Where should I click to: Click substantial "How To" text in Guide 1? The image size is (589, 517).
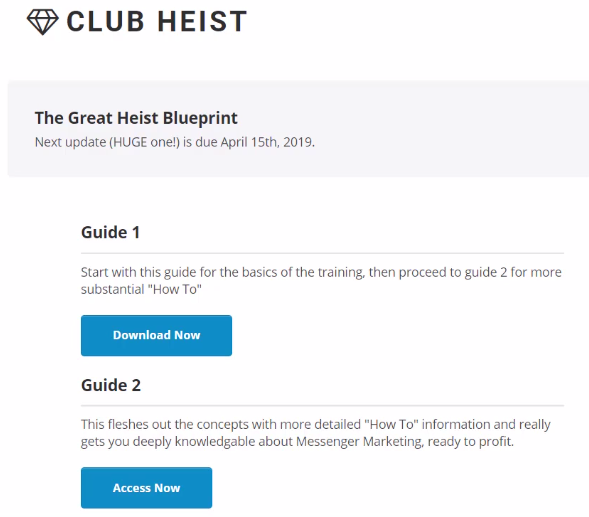click(x=141, y=289)
